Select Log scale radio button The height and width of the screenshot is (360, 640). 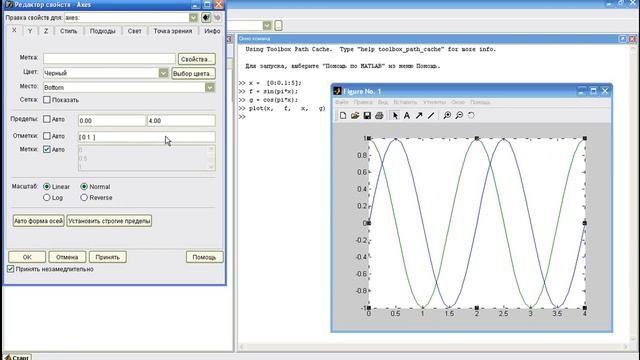47,198
